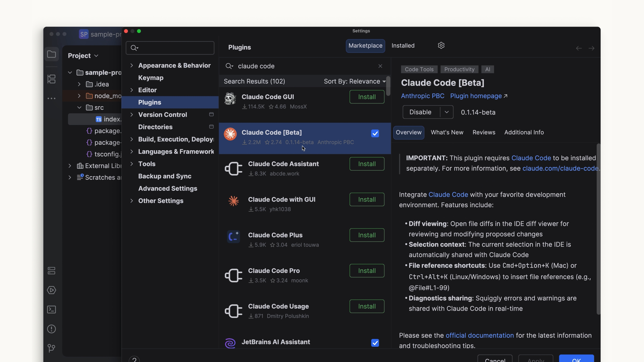Viewport: 644px width, 362px height.
Task: Open the Reviews tab for Claude Code
Action: coord(484,132)
